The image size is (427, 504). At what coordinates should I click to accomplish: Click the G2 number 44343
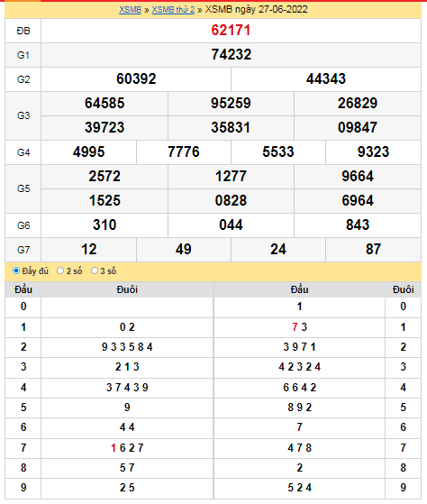tap(326, 79)
